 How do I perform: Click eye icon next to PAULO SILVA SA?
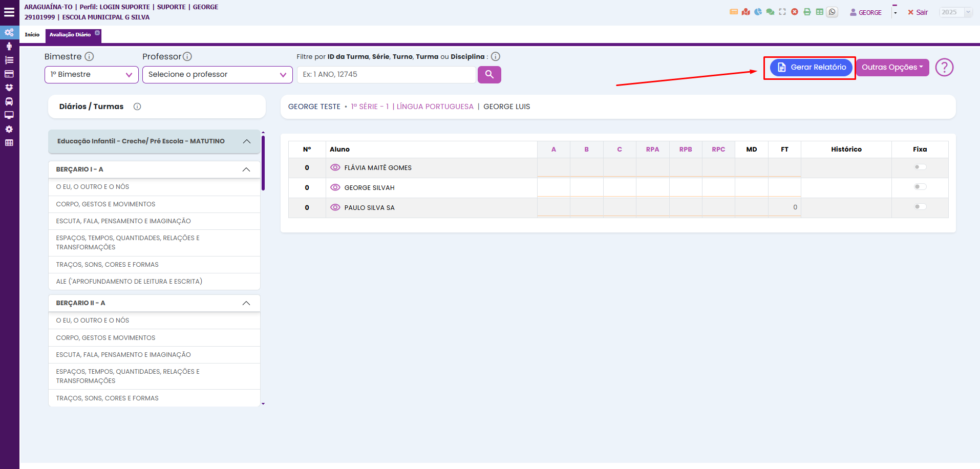335,207
